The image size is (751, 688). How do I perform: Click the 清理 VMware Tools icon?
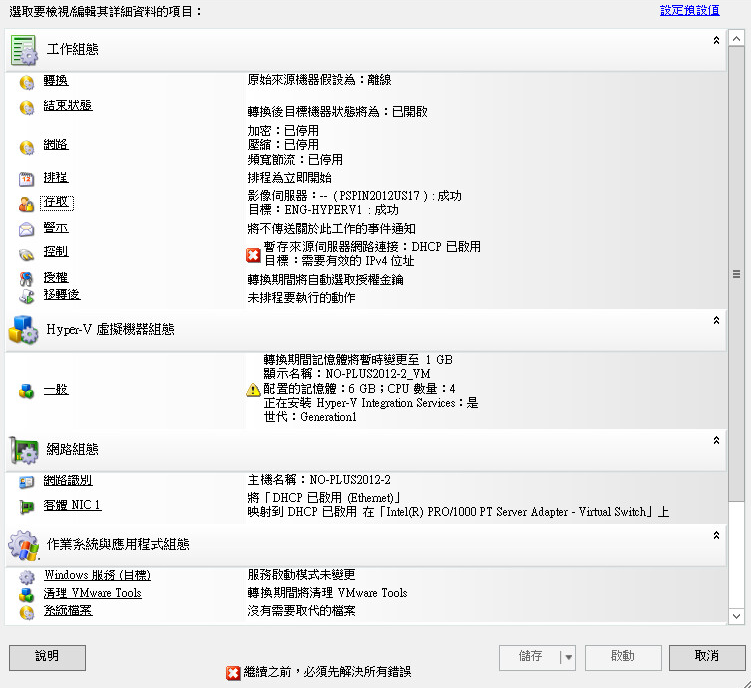pos(27,594)
